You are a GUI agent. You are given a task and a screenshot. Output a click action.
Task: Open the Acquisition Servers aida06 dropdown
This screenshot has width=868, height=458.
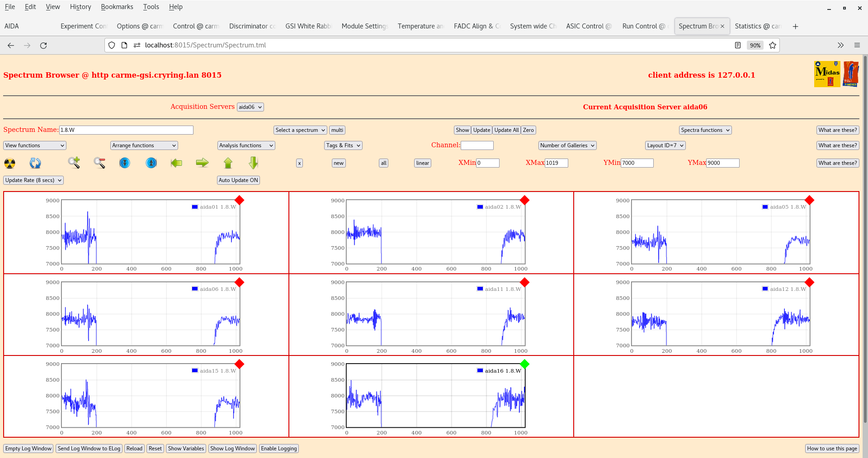pyautogui.click(x=250, y=107)
